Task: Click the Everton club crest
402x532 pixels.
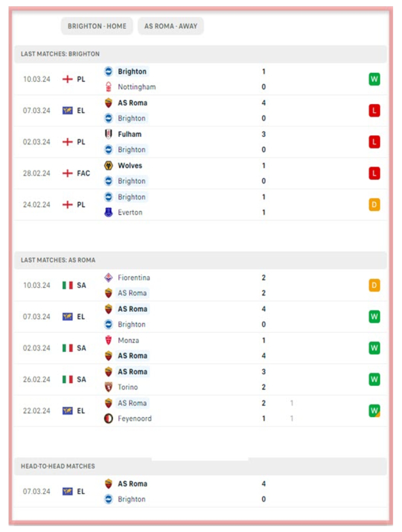Action: pos(108,212)
